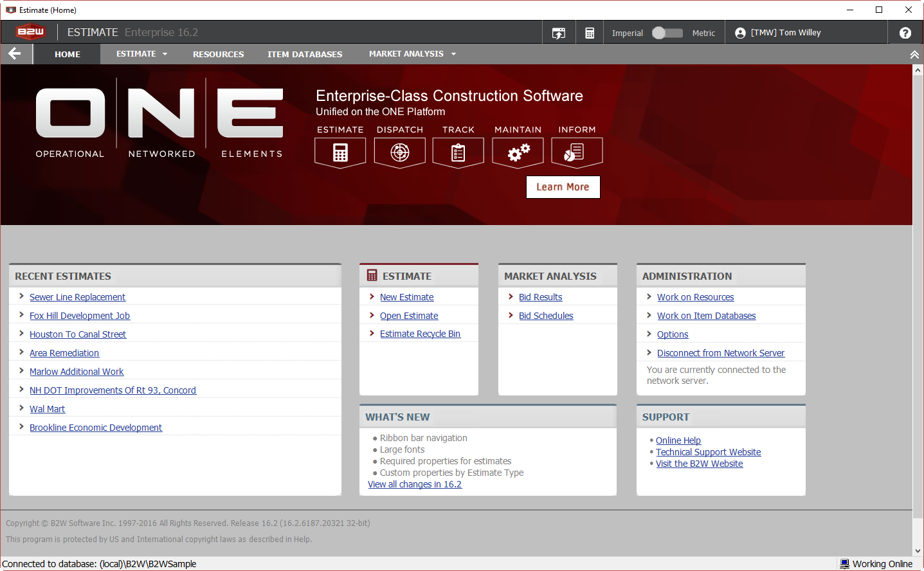Image resolution: width=924 pixels, height=571 pixels.
Task: Open Marlow Additional Work estimate
Action: pyautogui.click(x=77, y=372)
